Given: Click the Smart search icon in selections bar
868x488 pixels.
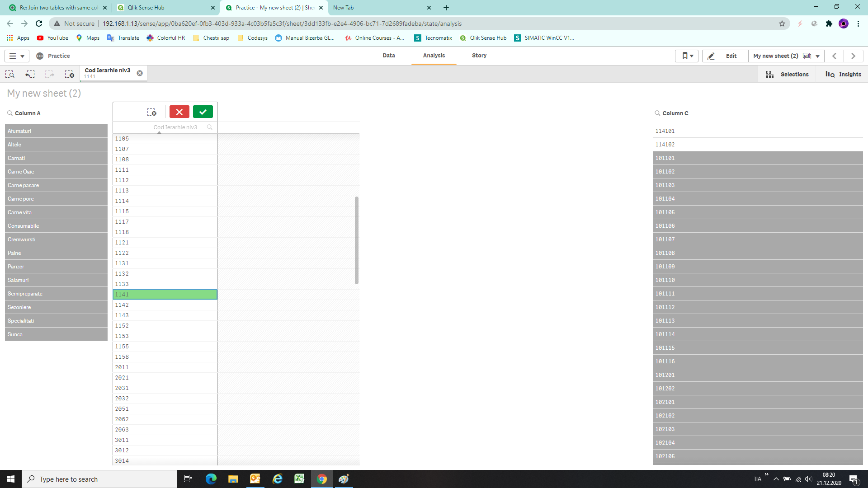Looking at the screenshot, I should point(10,74).
